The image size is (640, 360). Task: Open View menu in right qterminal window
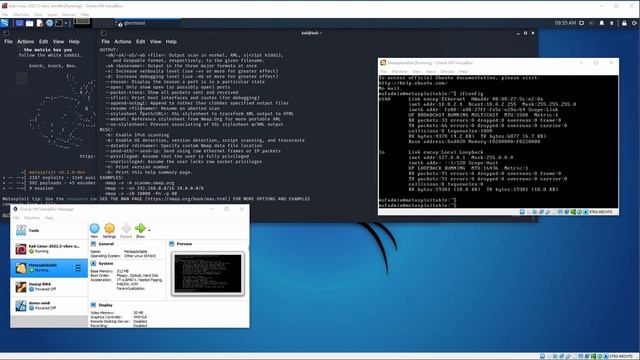pos(155,42)
